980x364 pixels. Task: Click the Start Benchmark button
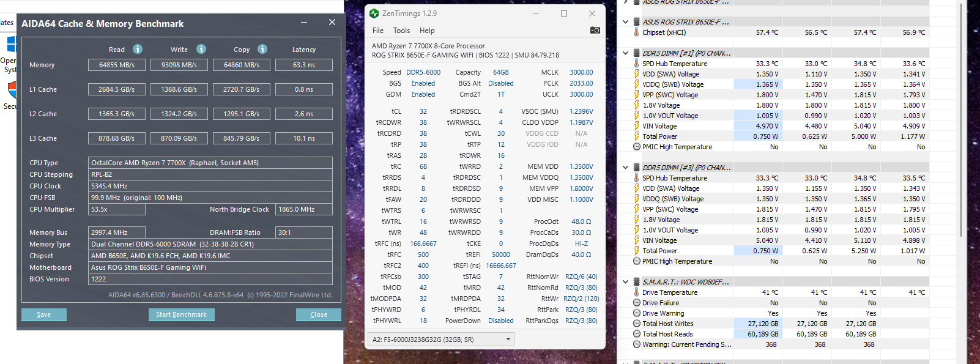181,314
